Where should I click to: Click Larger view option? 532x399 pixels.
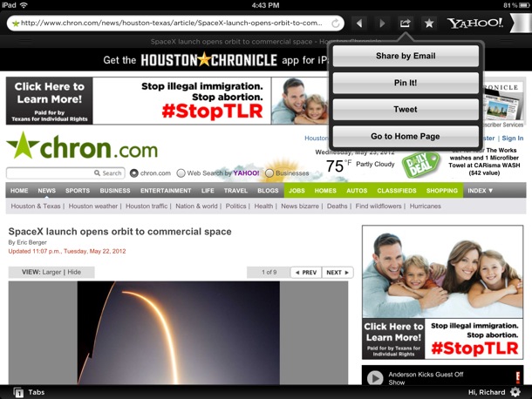click(x=52, y=272)
